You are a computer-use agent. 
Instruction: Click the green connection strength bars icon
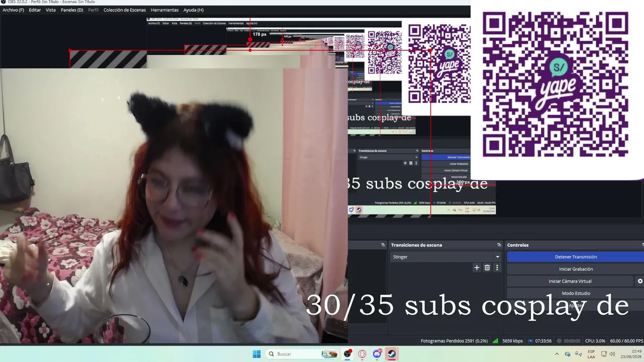tap(495, 341)
